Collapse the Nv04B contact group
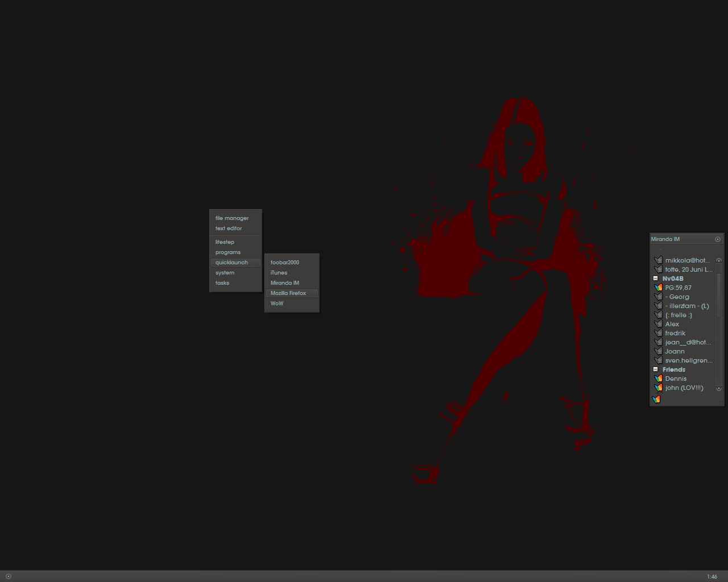 (655, 278)
